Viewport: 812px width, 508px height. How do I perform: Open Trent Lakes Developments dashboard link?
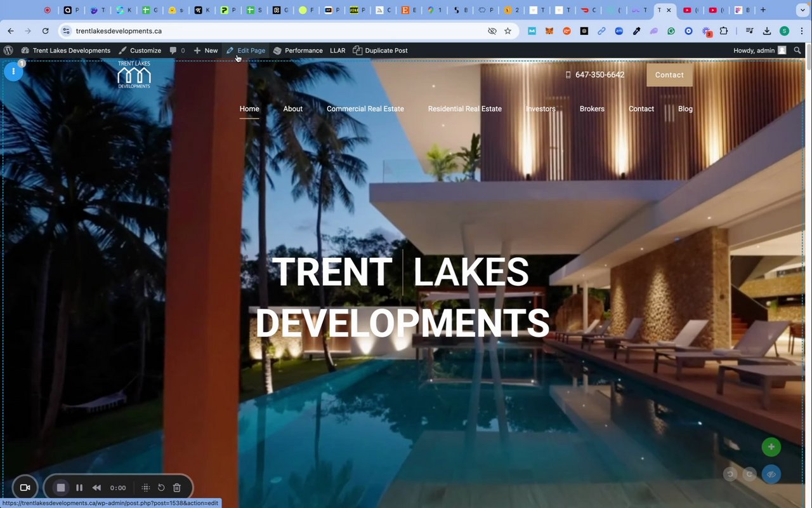[66, 50]
